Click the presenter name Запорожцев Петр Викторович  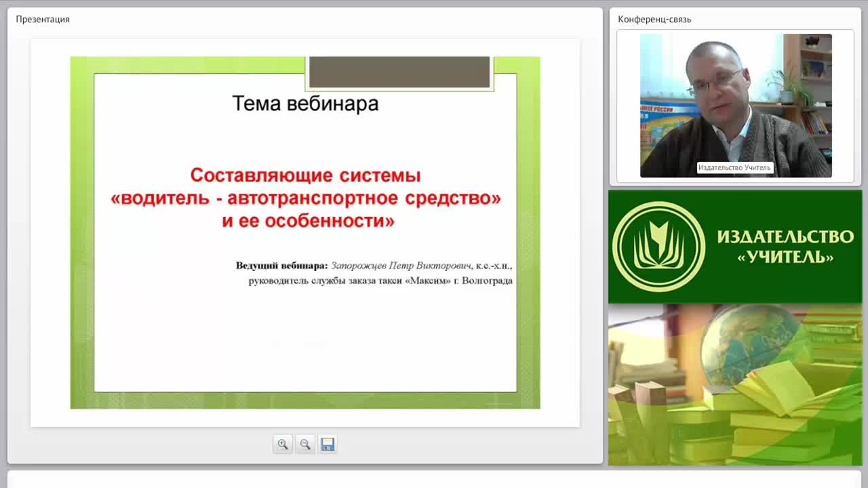401,266
